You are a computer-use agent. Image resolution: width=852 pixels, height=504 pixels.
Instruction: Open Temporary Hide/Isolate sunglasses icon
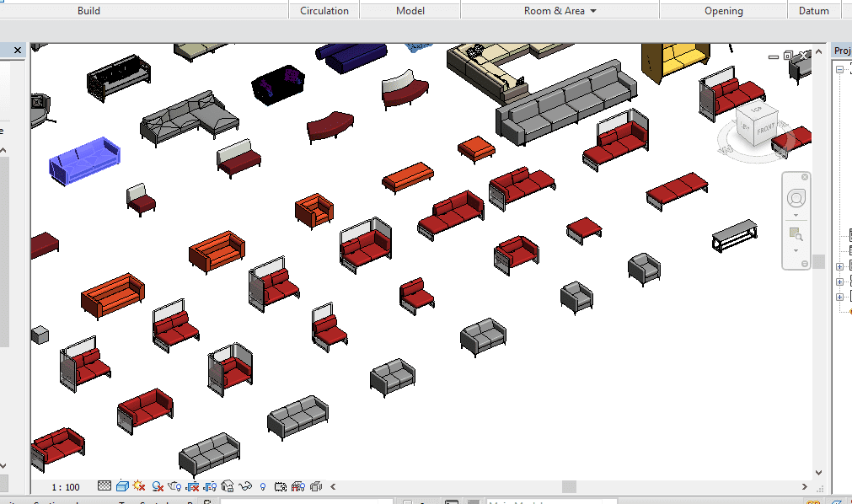246,486
